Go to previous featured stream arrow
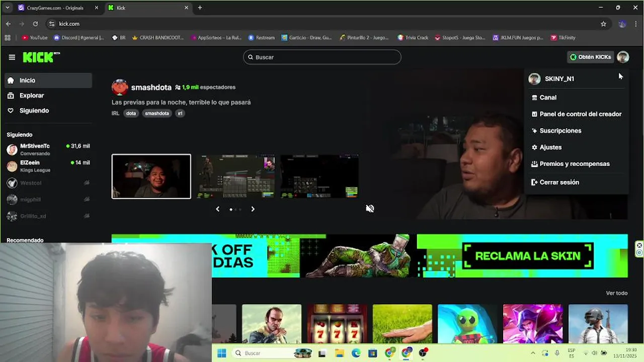 tap(217, 209)
